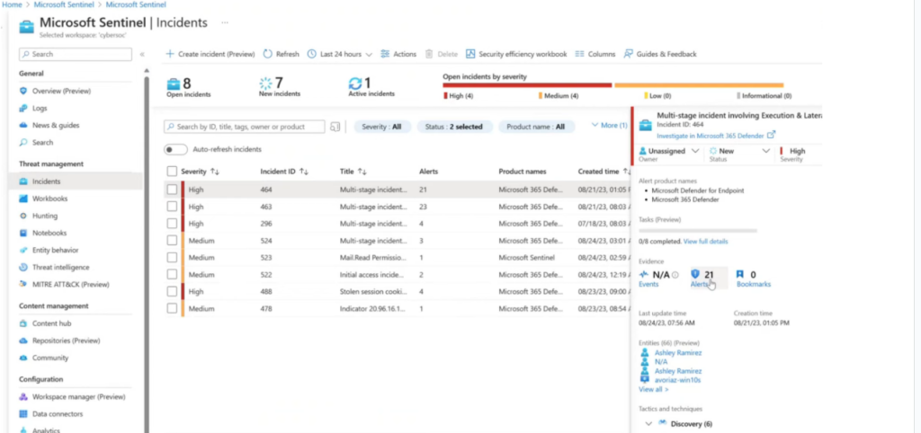The width and height of the screenshot is (921, 433).
Task: Open Overview (Preview) shield icon
Action: click(23, 91)
